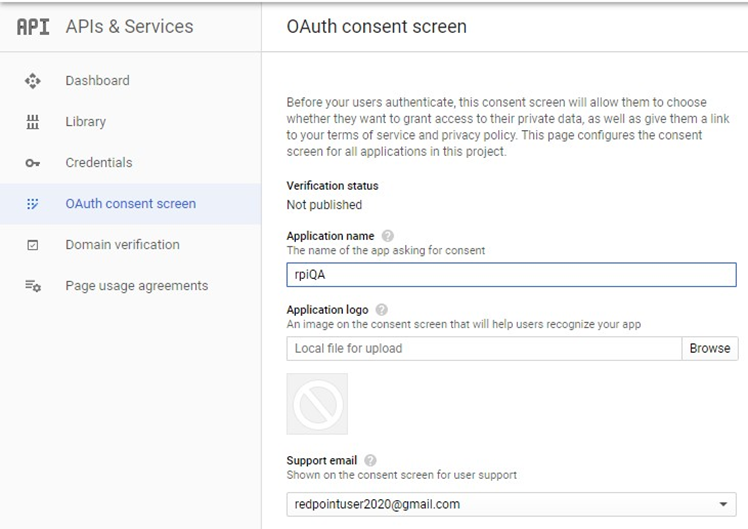Select redpointuser2020@gmail.com support email field

500,504
